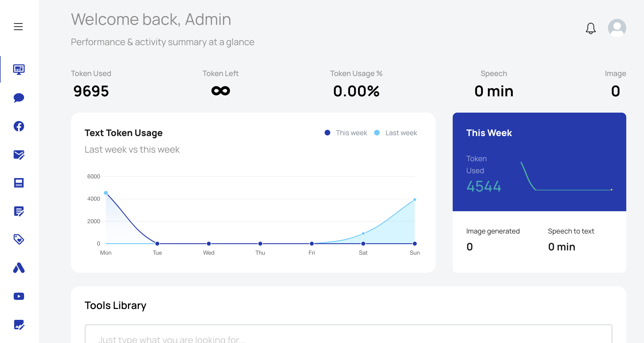Click the Speech '0 min' top stat
Screen dimensions: 644x343
click(x=494, y=91)
